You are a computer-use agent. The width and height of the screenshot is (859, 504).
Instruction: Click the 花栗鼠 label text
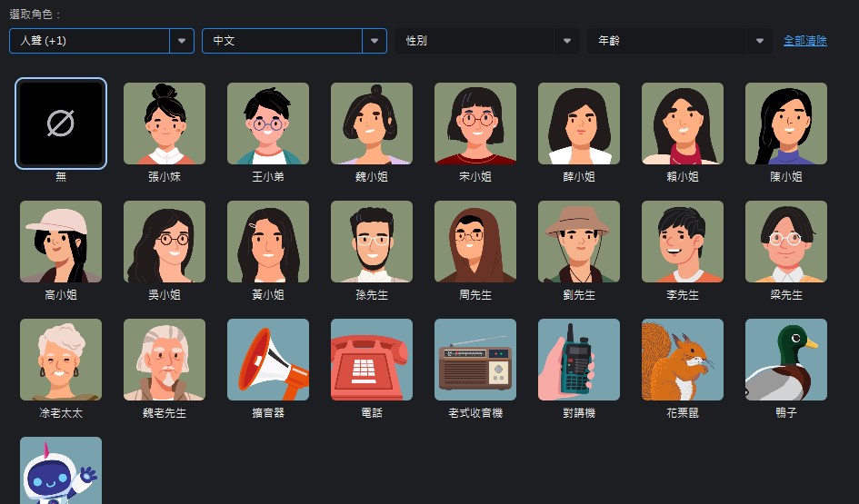pos(683,413)
